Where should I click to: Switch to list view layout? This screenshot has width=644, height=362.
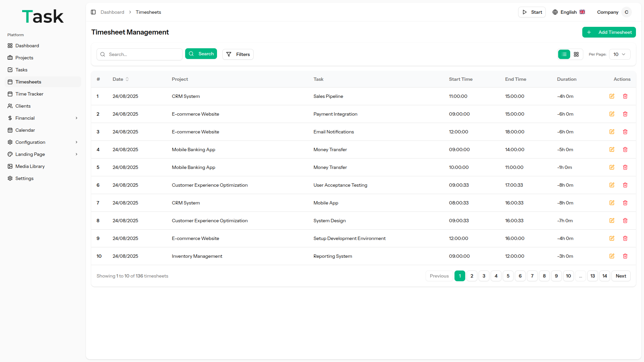tap(564, 54)
